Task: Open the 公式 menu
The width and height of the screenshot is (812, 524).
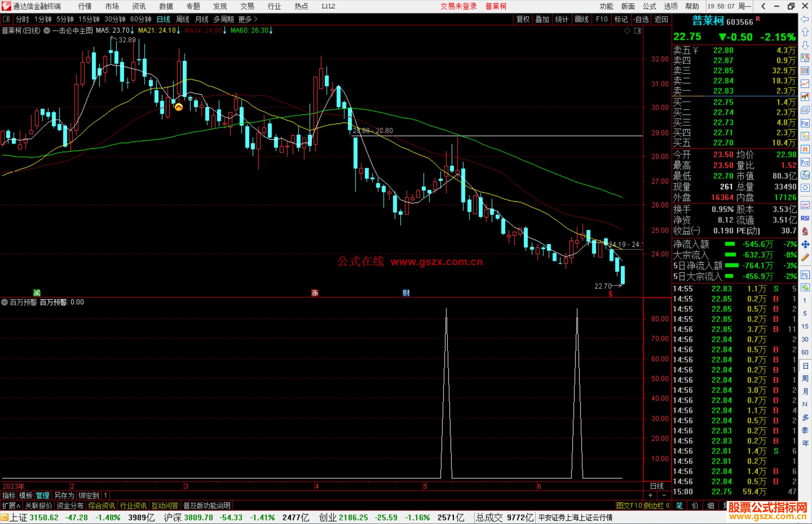Action: [649, 6]
